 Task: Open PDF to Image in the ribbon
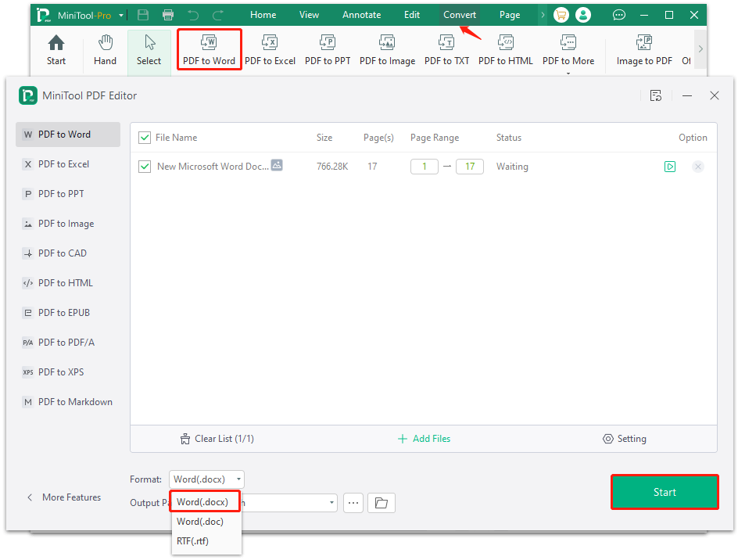pos(387,50)
